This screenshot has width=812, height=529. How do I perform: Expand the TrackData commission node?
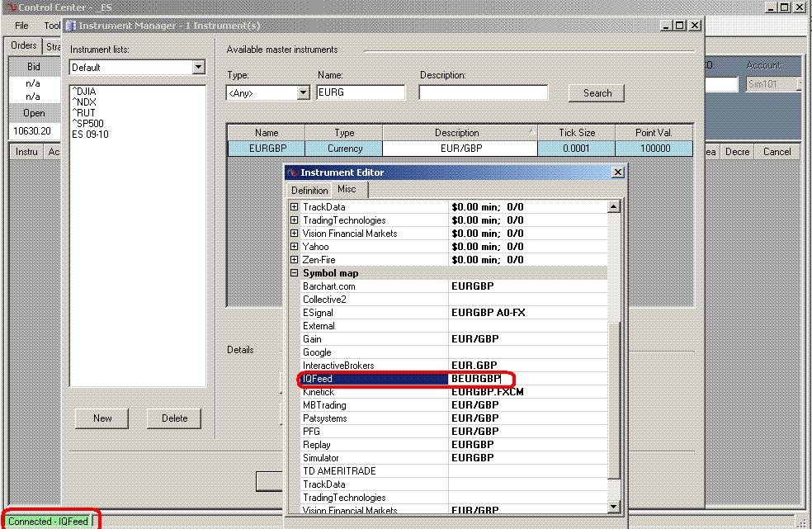pos(294,206)
